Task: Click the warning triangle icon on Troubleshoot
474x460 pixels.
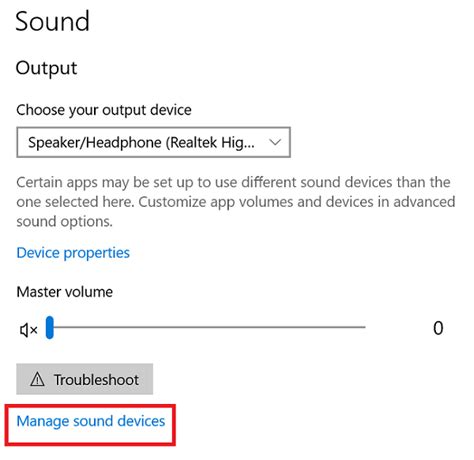Action: coord(37,379)
